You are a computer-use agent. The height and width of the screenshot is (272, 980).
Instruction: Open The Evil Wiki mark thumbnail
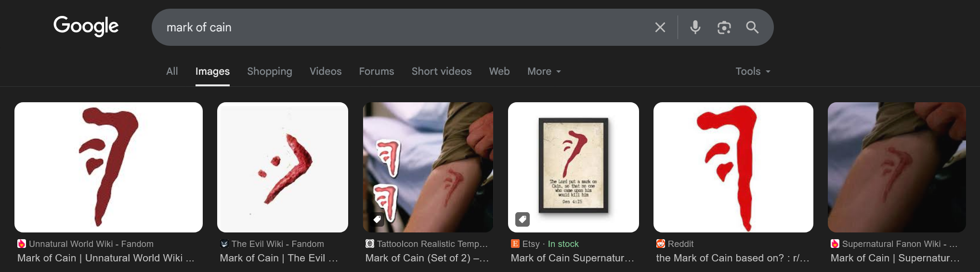(x=283, y=167)
